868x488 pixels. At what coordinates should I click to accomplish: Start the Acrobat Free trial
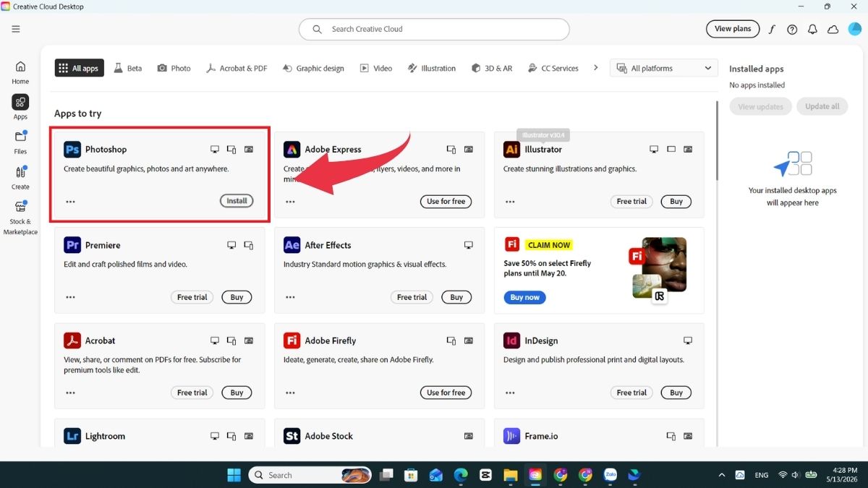point(192,393)
